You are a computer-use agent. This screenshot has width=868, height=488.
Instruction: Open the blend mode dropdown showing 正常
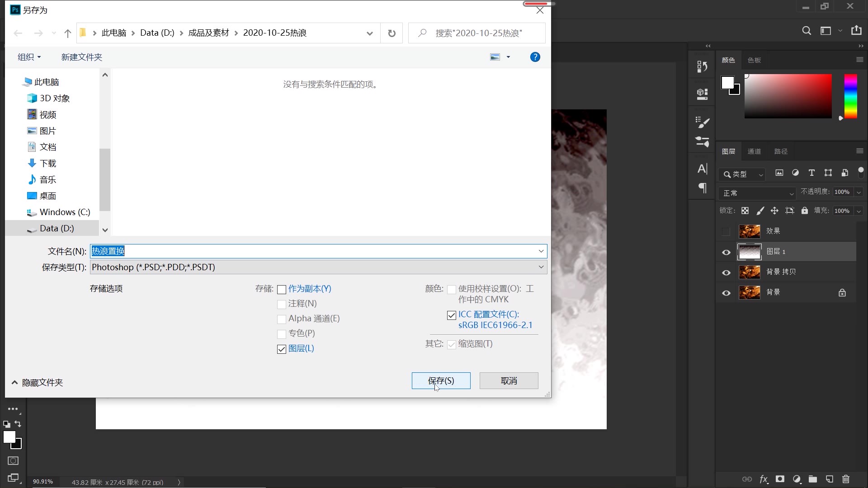[x=757, y=193]
